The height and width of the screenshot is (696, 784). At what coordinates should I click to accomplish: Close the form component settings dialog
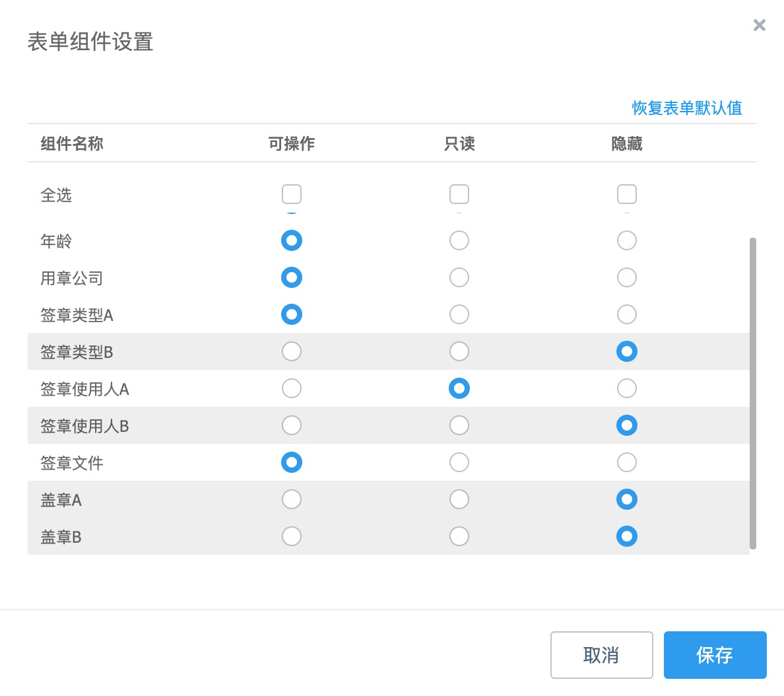tap(760, 25)
